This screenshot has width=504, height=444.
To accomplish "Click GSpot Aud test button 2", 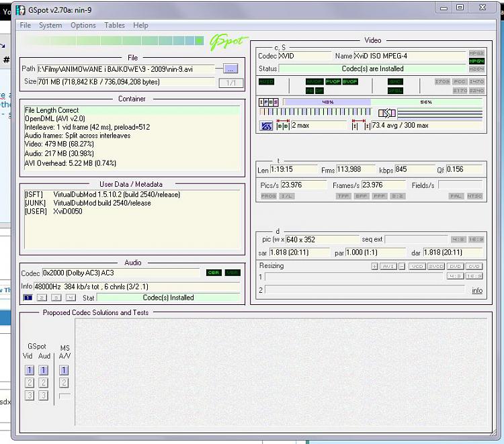I will (44, 383).
